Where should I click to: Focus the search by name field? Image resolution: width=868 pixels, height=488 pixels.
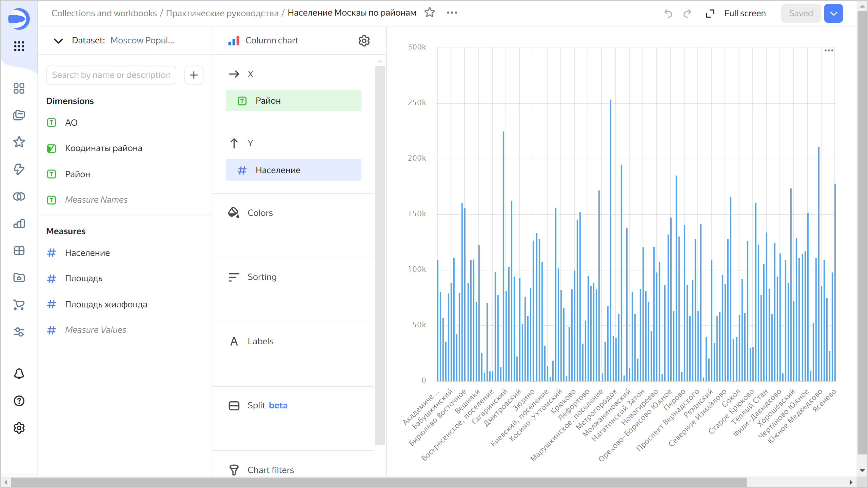(x=111, y=75)
